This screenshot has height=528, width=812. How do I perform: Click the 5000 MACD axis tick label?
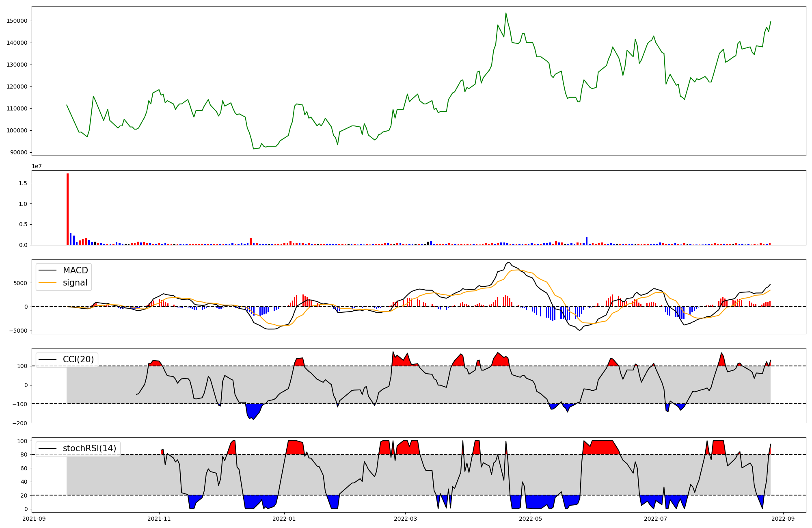click(x=21, y=283)
